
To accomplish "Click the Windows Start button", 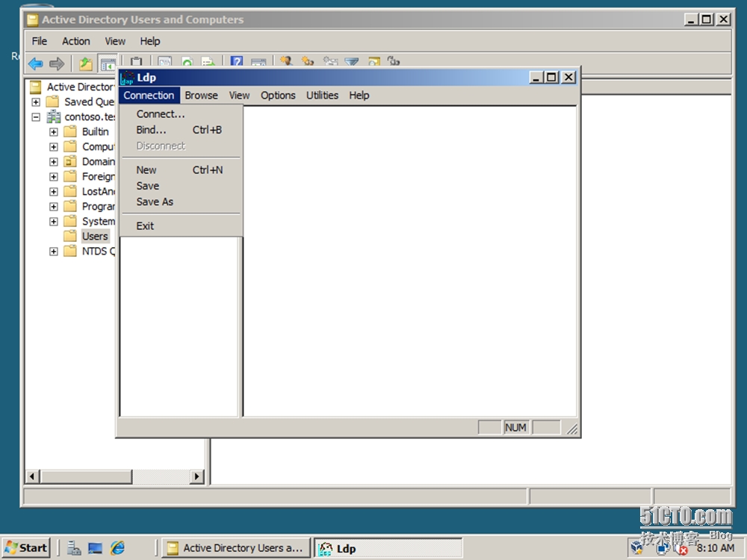I will tap(26, 548).
